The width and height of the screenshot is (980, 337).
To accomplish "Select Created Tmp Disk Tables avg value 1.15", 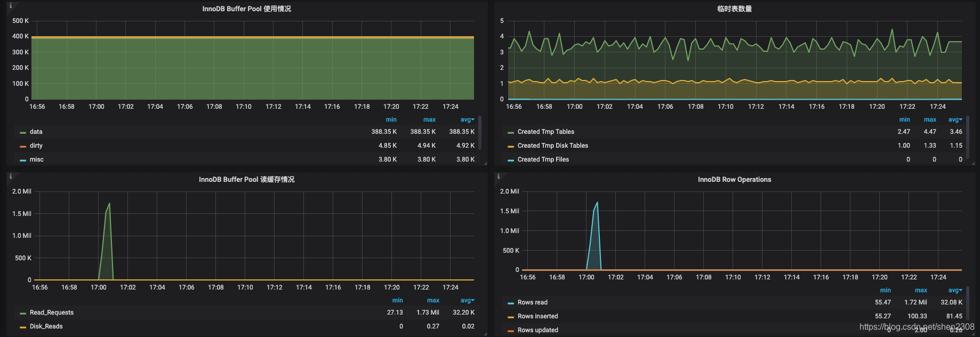I will coord(956,146).
